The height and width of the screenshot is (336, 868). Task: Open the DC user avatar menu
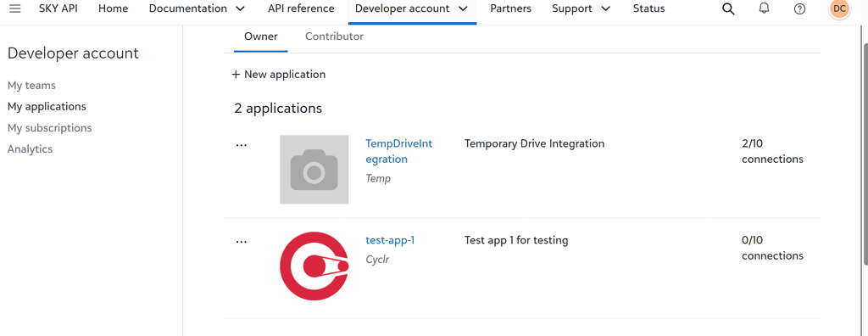pos(839,8)
